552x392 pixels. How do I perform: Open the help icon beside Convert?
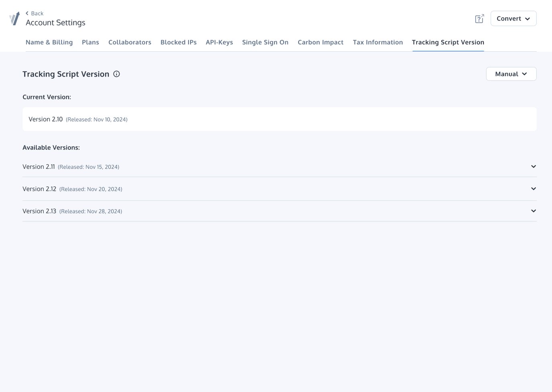coord(479,18)
